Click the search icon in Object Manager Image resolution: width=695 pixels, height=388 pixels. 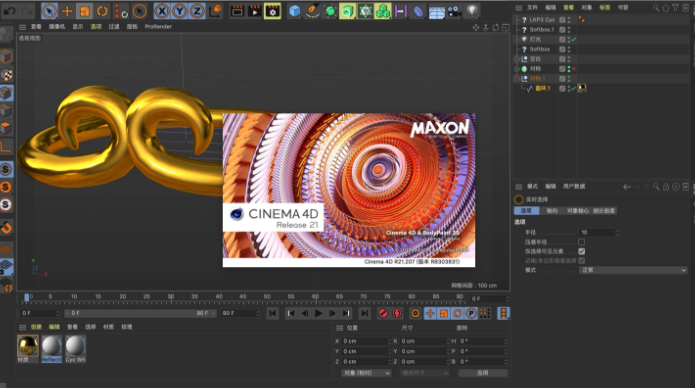tap(656, 8)
